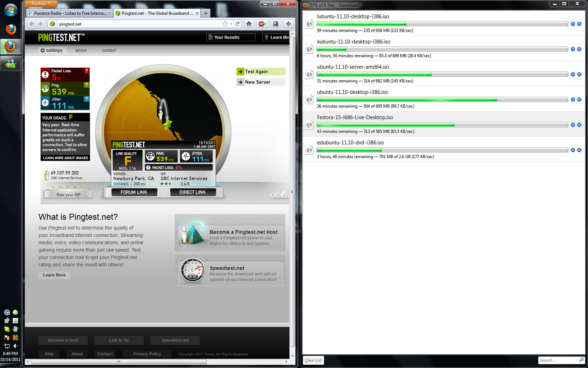Screen dimensions: 588x368
Task: Expand the address bar history dropdown arrow
Action: [x=231, y=24]
